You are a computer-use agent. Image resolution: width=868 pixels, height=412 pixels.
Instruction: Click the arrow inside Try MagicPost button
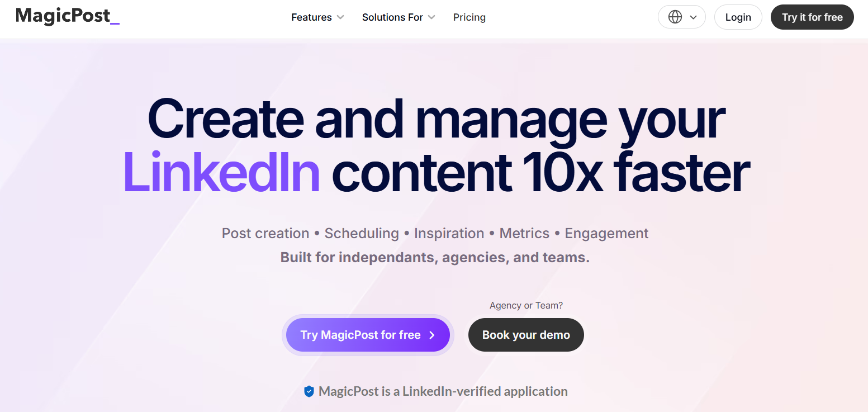click(431, 335)
